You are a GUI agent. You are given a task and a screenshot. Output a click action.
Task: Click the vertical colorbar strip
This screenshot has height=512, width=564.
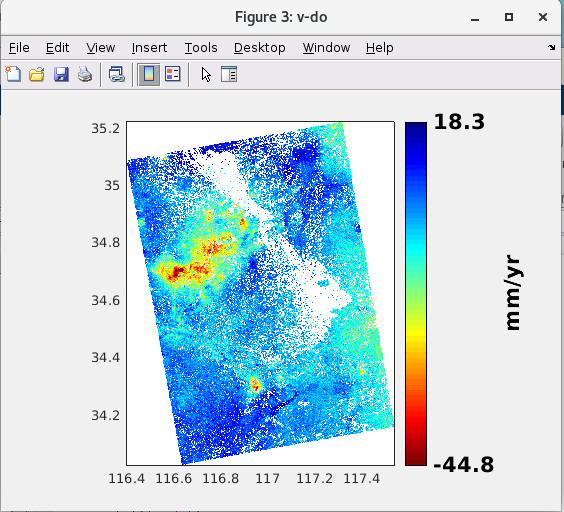point(416,294)
